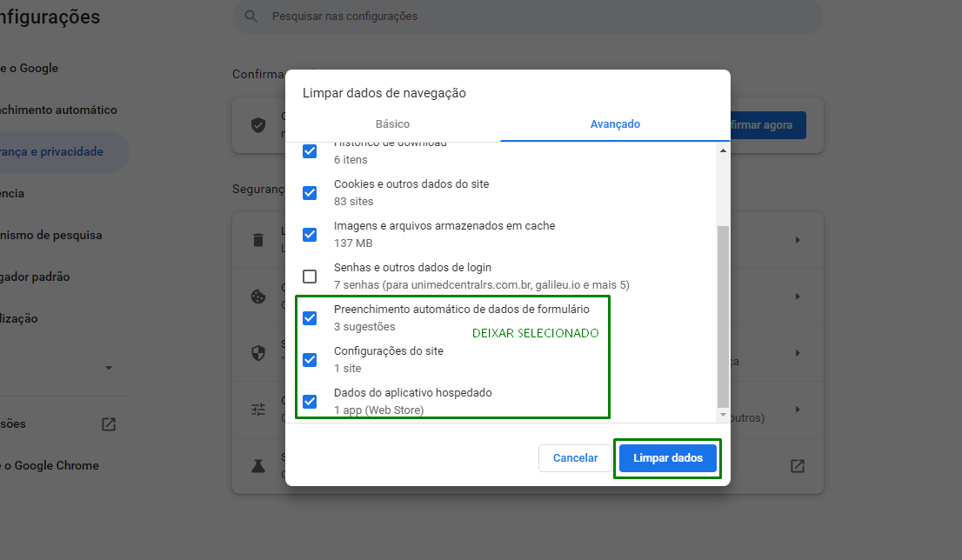Click the open-in-new-tab icon at right of bottom row
The image size is (962, 560).
[797, 465]
